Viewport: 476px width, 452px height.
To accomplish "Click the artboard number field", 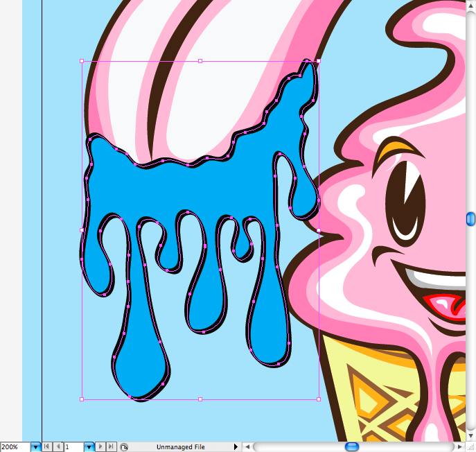I will pos(73,447).
